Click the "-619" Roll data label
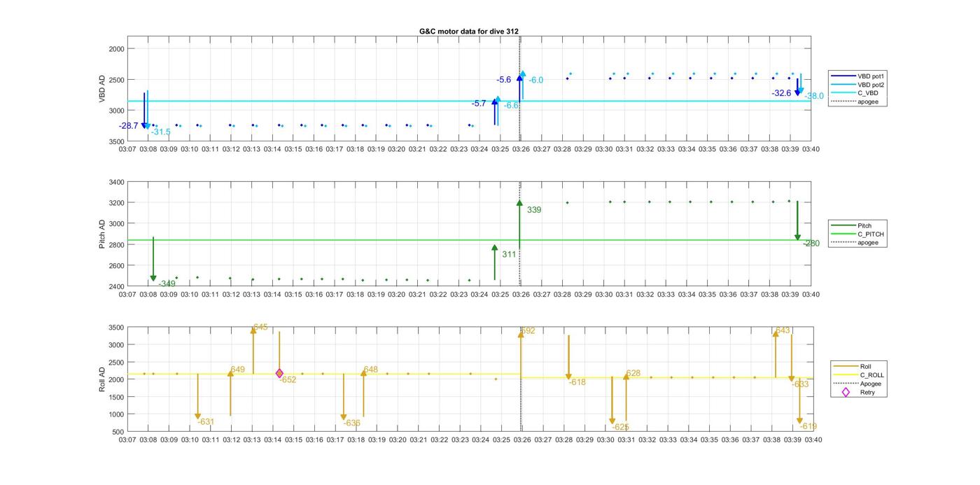 [808, 427]
